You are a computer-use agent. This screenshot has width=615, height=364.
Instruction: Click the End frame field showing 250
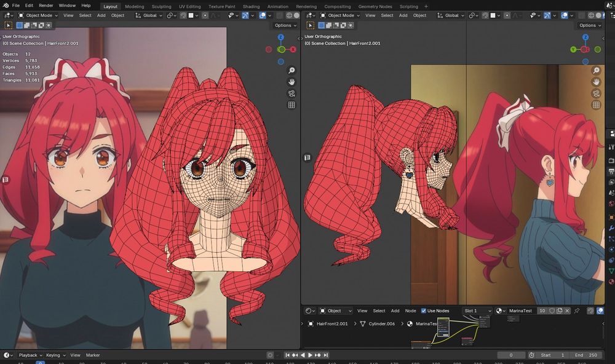pyautogui.click(x=586, y=355)
